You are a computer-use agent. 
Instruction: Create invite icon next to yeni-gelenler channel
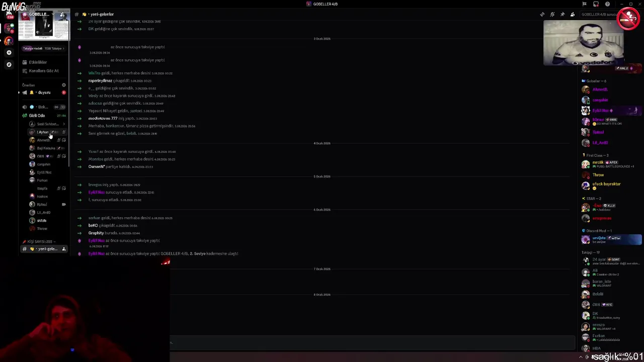click(63, 249)
